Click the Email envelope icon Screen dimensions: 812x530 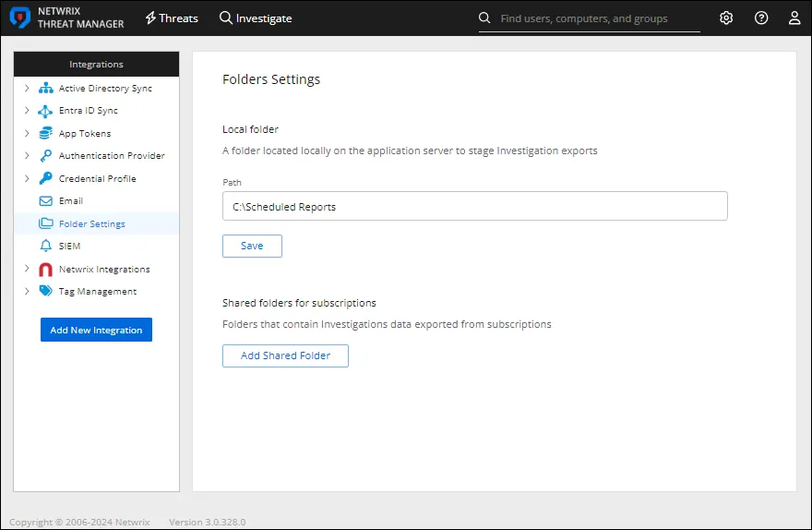pos(45,201)
